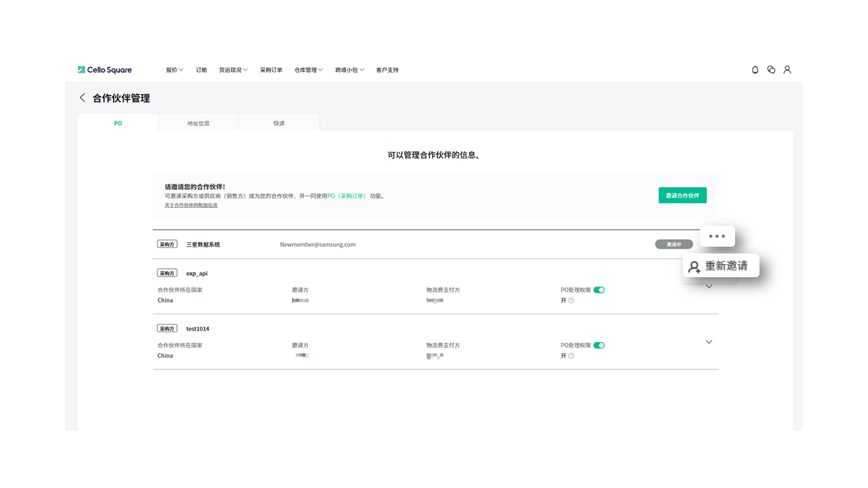Click the Cello Square logo
The width and height of the screenshot is (868, 488).
coord(104,70)
